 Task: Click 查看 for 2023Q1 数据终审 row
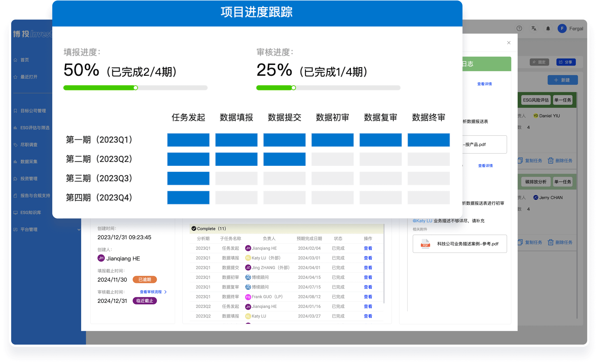[x=368, y=297]
